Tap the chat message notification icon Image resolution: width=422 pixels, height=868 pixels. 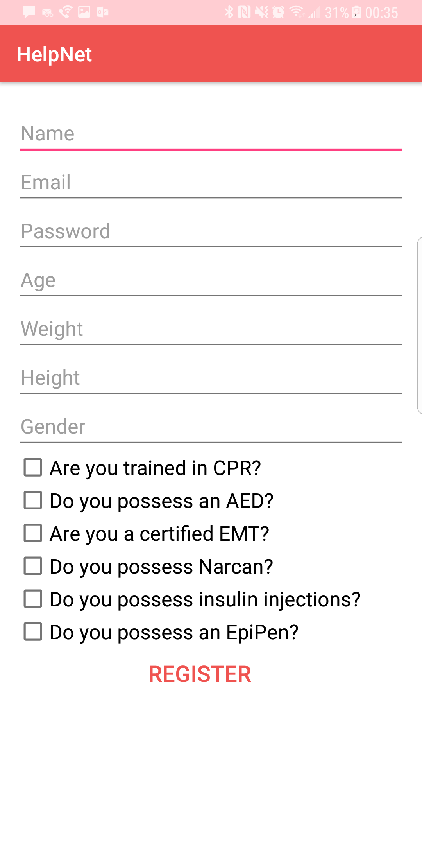(x=29, y=13)
